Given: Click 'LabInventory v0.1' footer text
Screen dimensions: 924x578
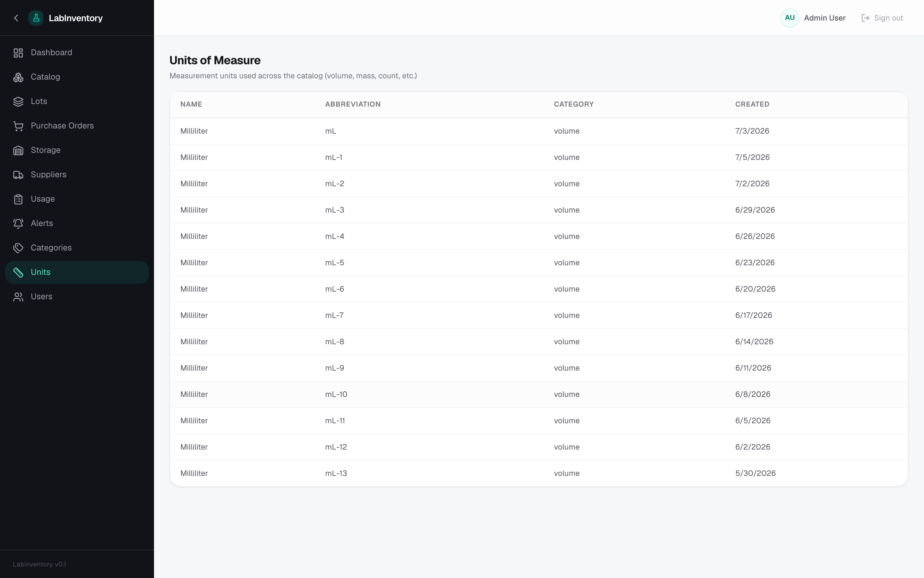Looking at the screenshot, I should pos(39,565).
